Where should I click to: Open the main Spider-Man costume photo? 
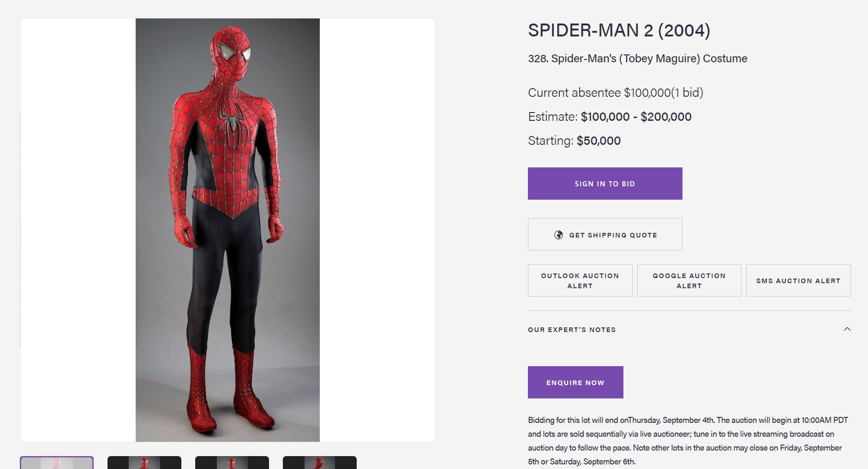(227, 230)
